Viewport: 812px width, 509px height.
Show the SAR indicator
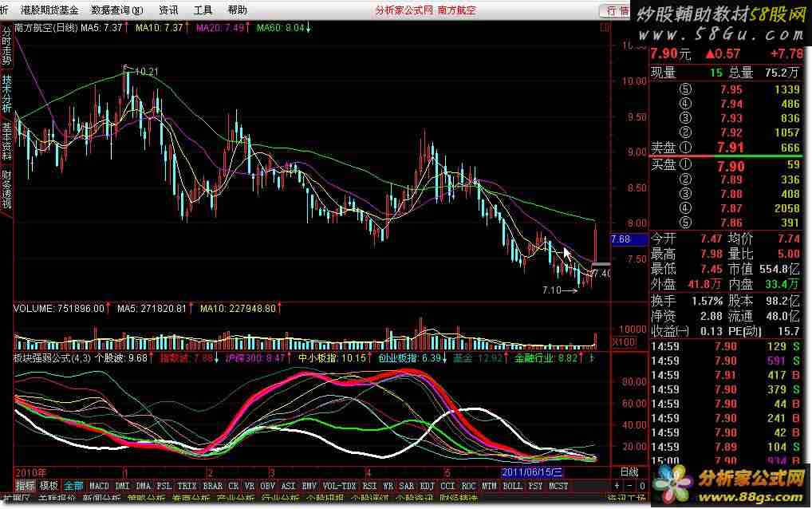pyautogui.click(x=407, y=486)
